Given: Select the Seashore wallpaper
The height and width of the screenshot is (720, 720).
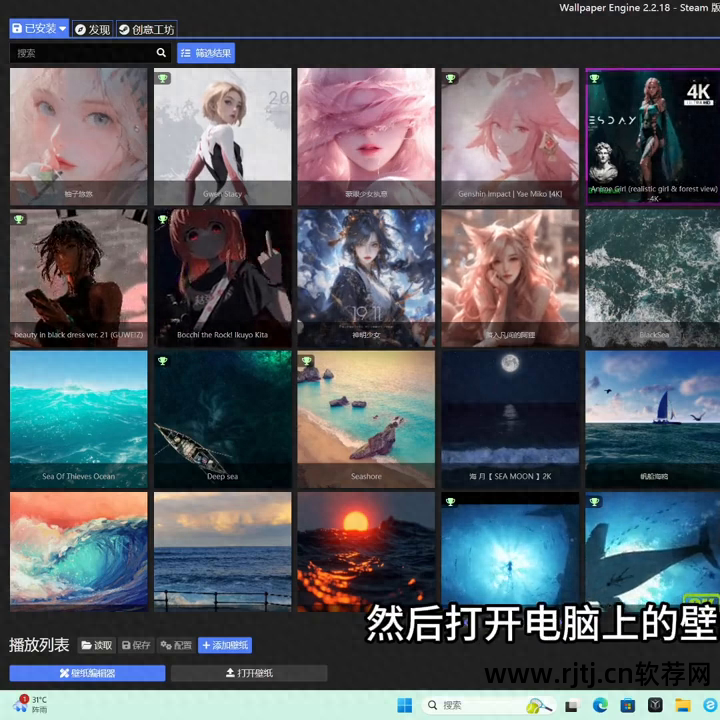Looking at the screenshot, I should (x=366, y=419).
